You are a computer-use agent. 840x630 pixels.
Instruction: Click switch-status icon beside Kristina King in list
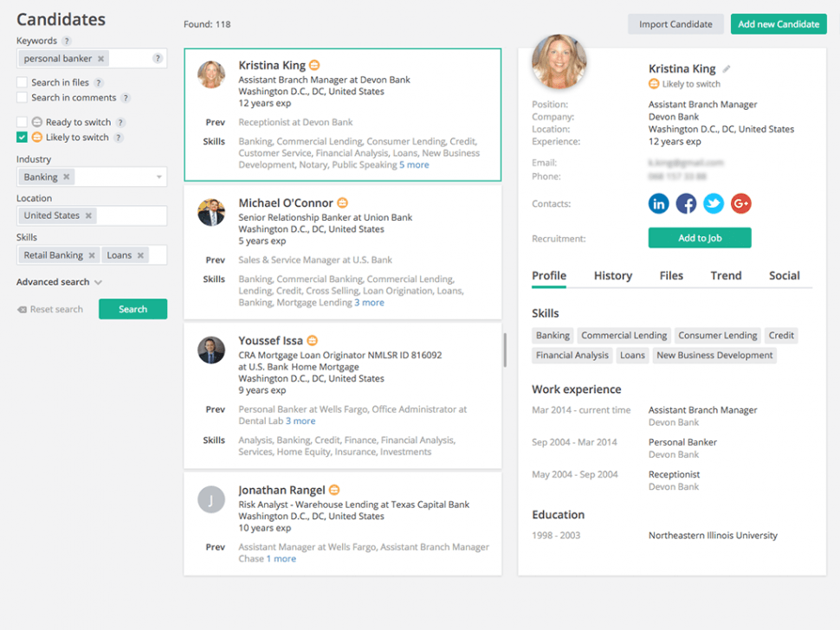pyautogui.click(x=314, y=65)
